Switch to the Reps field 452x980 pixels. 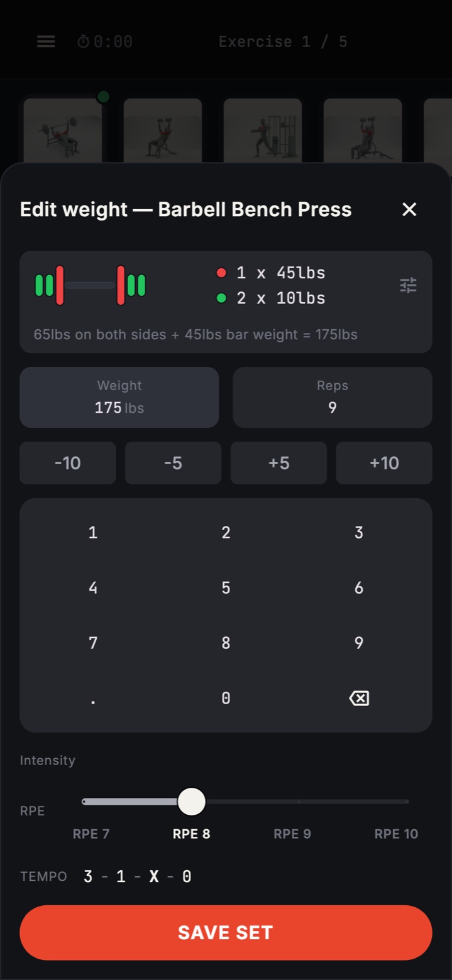(333, 398)
